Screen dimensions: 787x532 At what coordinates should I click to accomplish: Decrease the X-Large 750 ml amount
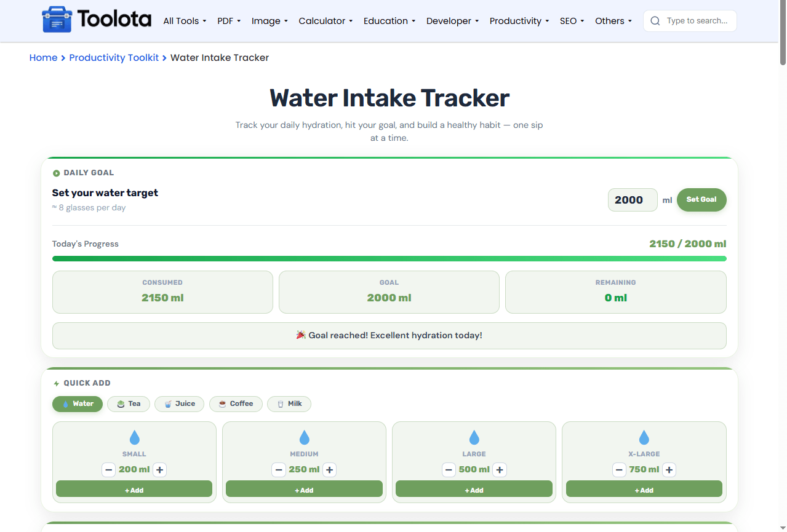click(x=619, y=470)
